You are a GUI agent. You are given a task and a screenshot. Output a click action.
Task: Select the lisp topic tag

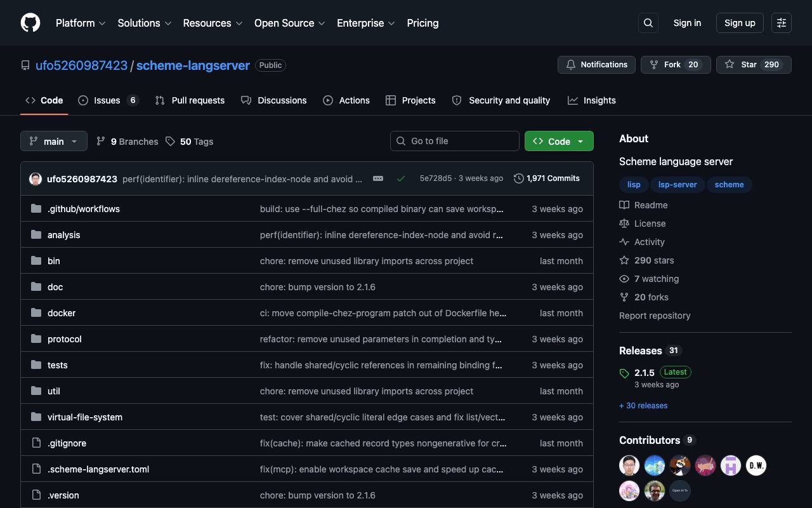pos(634,185)
